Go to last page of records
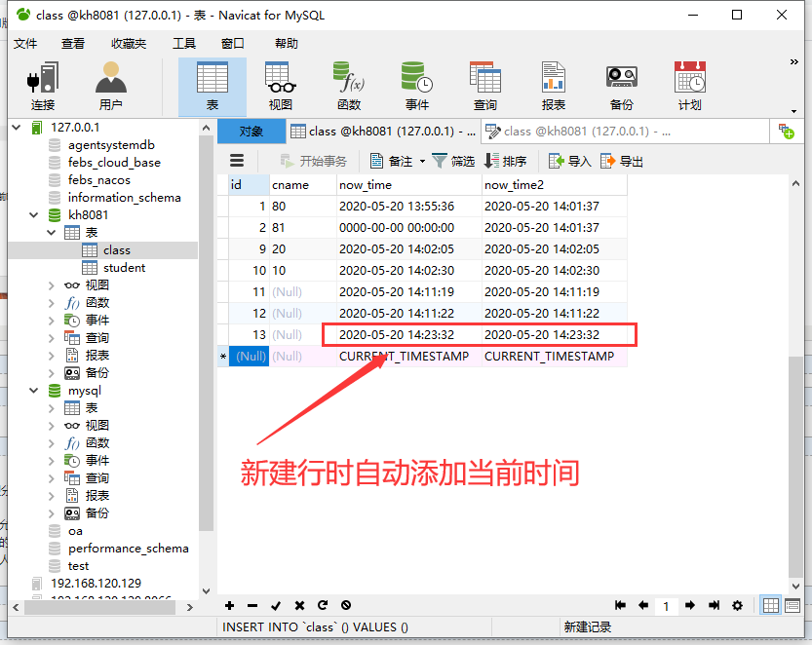Screen dimensions: 812x645 pyautogui.click(x=714, y=605)
